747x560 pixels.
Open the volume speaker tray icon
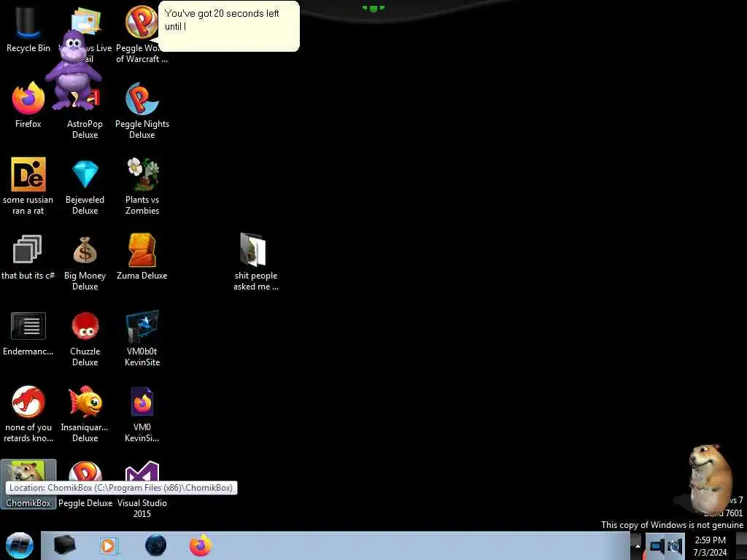click(x=675, y=545)
